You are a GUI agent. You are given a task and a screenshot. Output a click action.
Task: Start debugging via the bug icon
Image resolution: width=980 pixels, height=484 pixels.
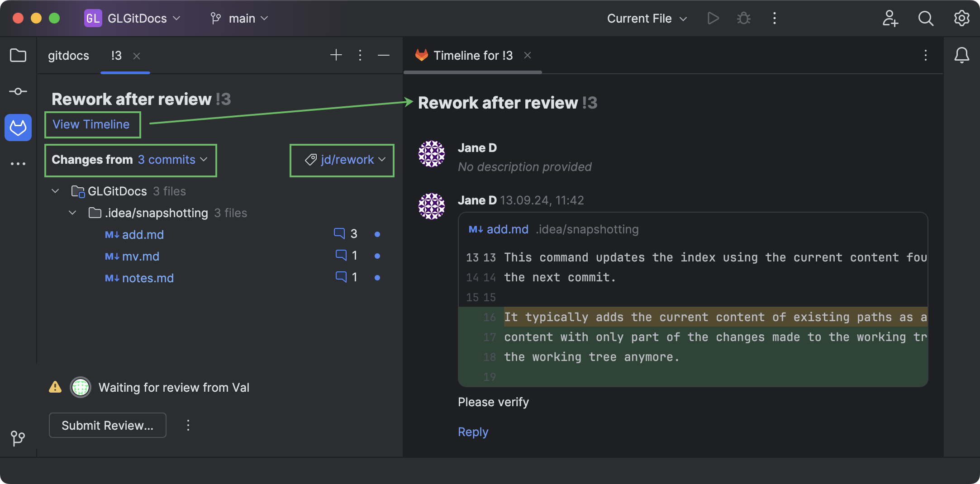point(743,19)
